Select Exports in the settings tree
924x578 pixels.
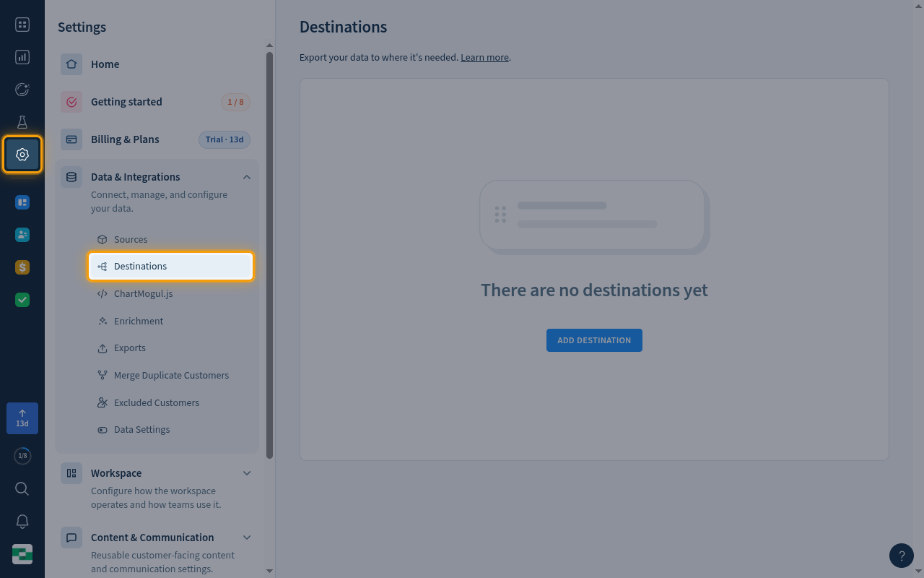pos(171,348)
